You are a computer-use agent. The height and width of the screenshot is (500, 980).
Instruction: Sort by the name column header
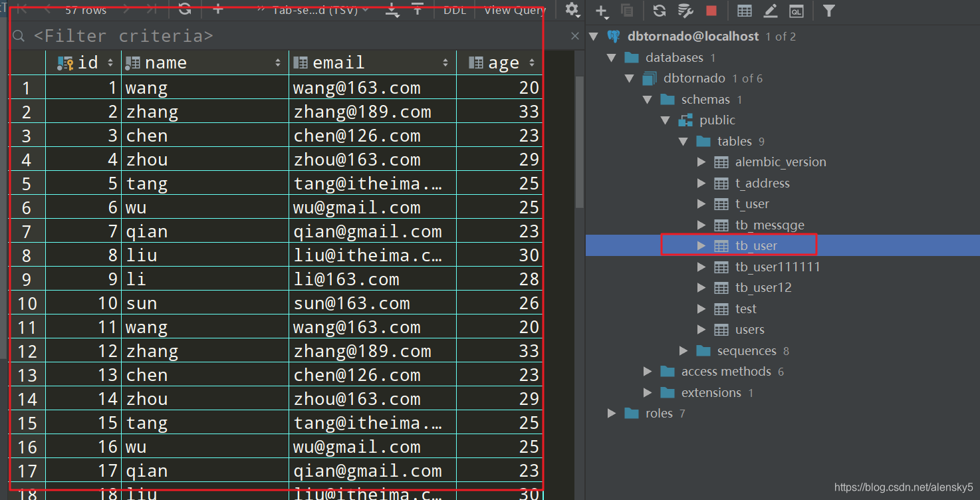point(205,62)
